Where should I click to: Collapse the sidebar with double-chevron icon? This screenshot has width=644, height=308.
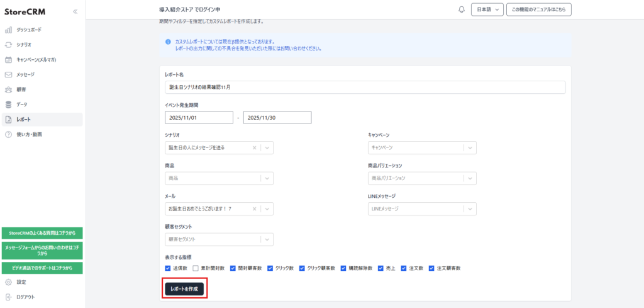[75, 11]
